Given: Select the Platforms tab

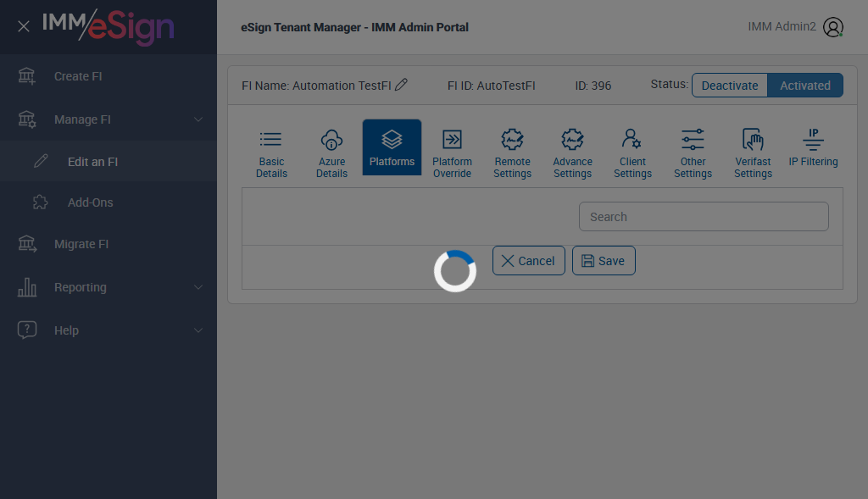Looking at the screenshot, I should 392,147.
